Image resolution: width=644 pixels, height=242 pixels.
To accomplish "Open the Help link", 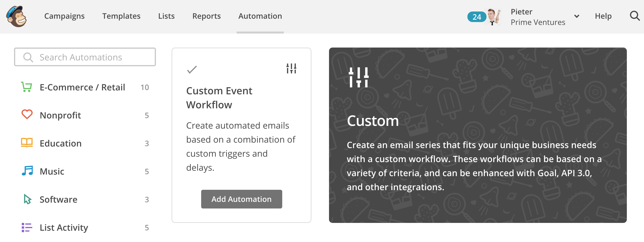I will [603, 16].
